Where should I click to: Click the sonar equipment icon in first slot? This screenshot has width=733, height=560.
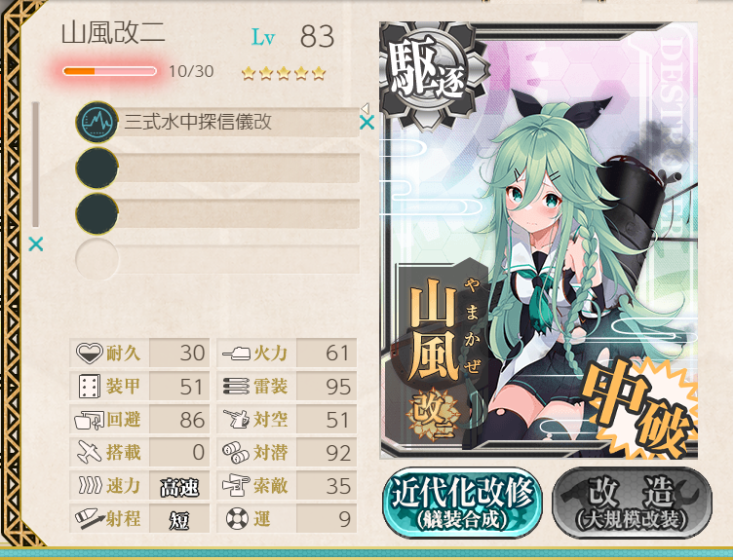[96, 123]
